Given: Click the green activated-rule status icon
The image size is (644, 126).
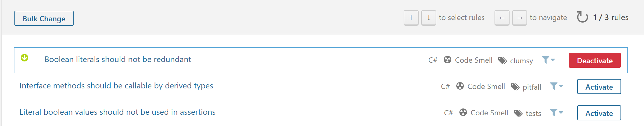Looking at the screenshot, I should point(24,58).
